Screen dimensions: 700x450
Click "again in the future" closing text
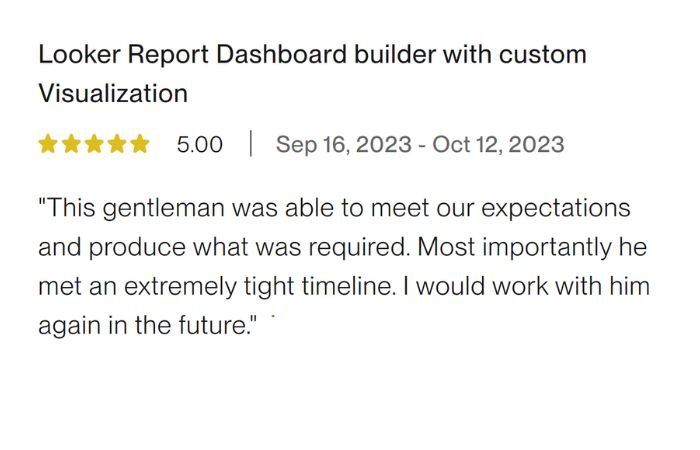pyautogui.click(x=148, y=326)
